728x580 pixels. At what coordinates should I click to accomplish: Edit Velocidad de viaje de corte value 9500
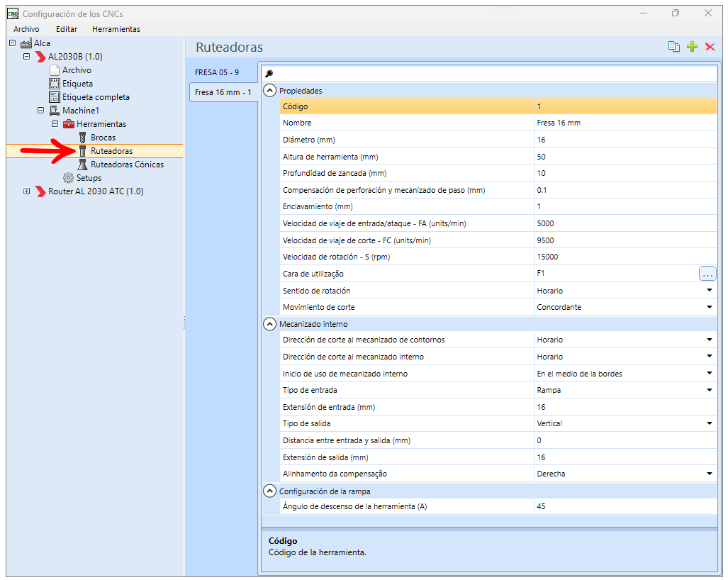coord(625,240)
